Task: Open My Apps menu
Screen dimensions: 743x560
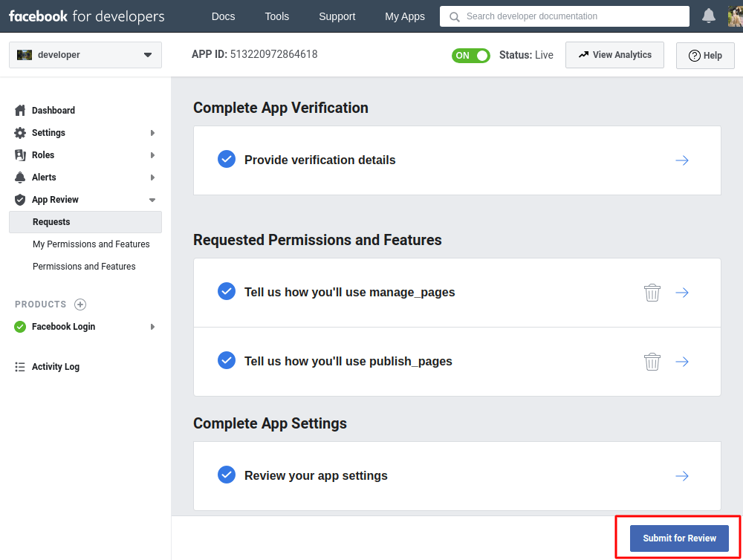Action: pyautogui.click(x=405, y=16)
